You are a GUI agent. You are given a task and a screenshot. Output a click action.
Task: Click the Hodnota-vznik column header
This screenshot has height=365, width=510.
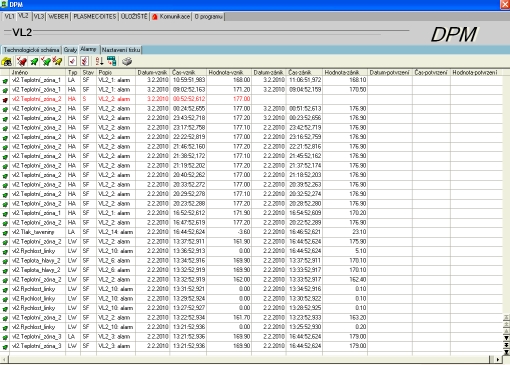(x=229, y=72)
